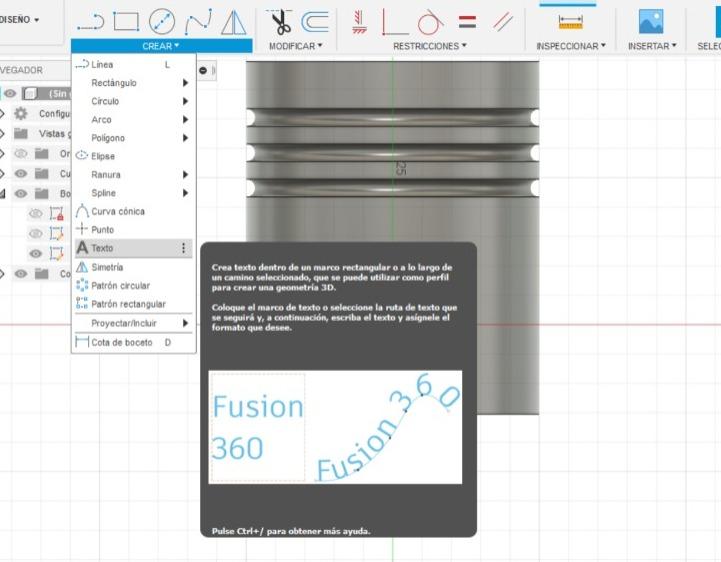The width and height of the screenshot is (721, 562).
Task: Toggle eye icon of last sketch item
Action: pyautogui.click(x=35, y=253)
